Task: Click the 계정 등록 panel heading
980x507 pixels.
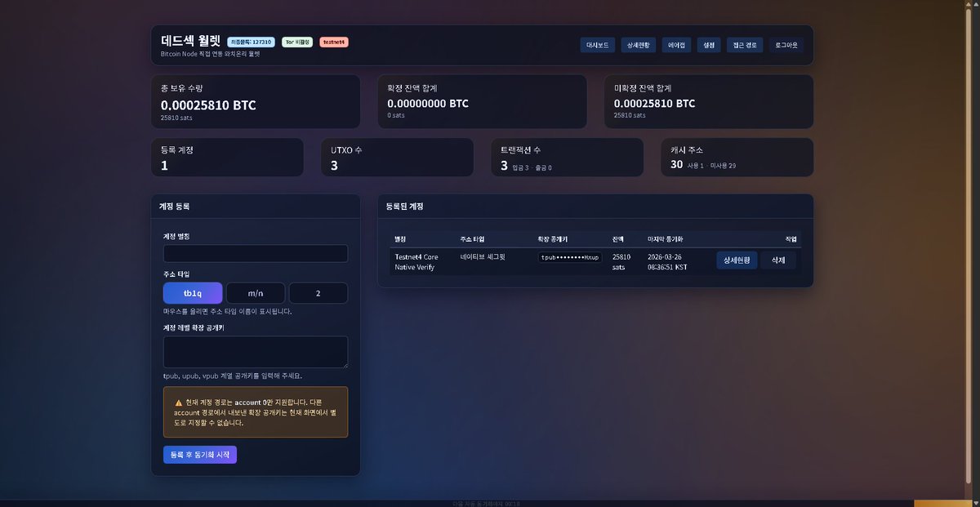Action: [174, 207]
